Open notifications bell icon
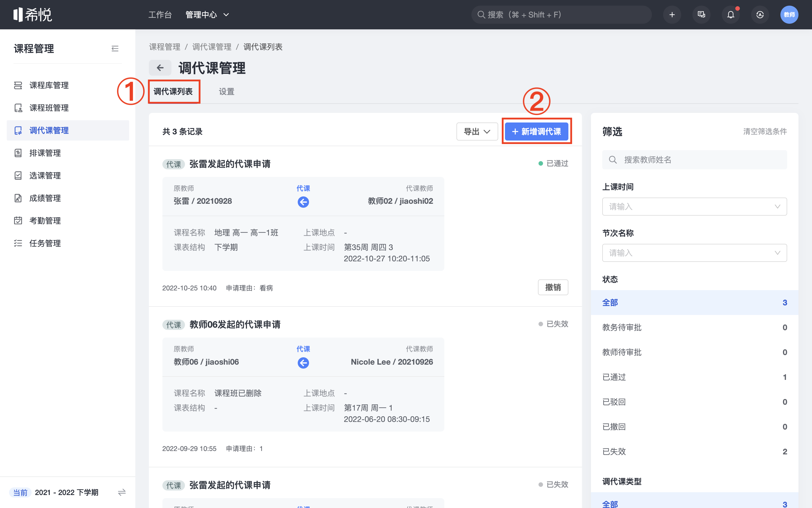 tap(731, 15)
